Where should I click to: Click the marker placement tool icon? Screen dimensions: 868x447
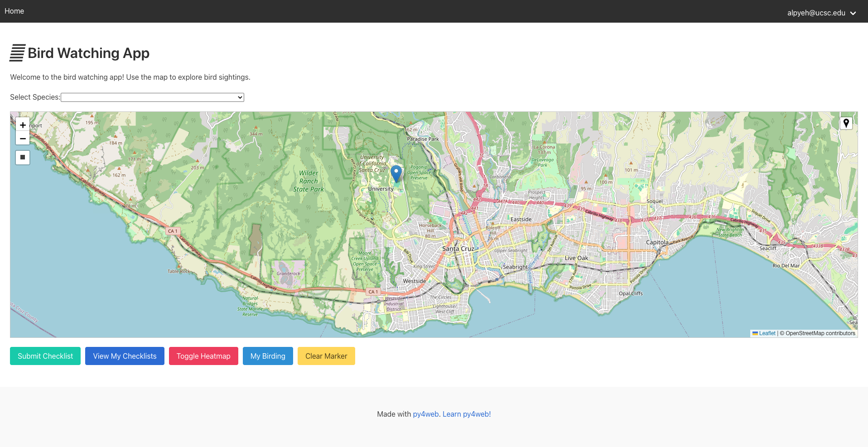846,124
